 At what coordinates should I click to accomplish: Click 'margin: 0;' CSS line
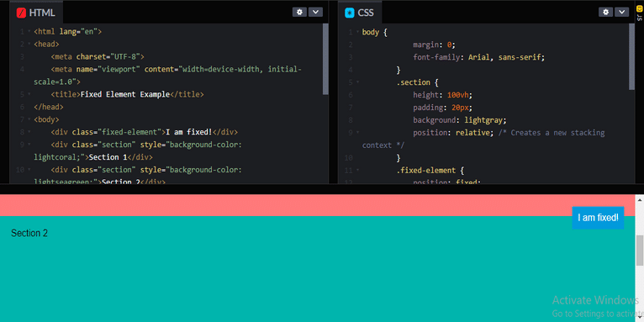coord(434,45)
